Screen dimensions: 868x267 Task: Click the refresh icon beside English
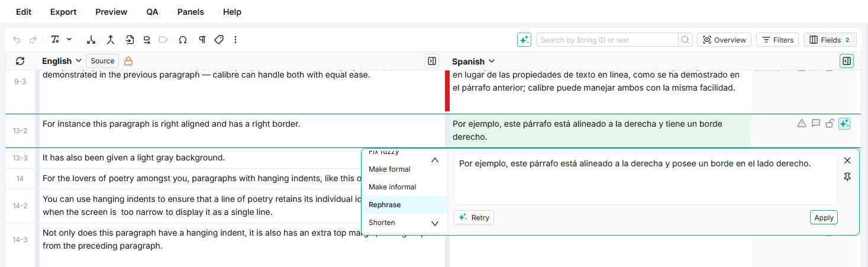point(20,61)
